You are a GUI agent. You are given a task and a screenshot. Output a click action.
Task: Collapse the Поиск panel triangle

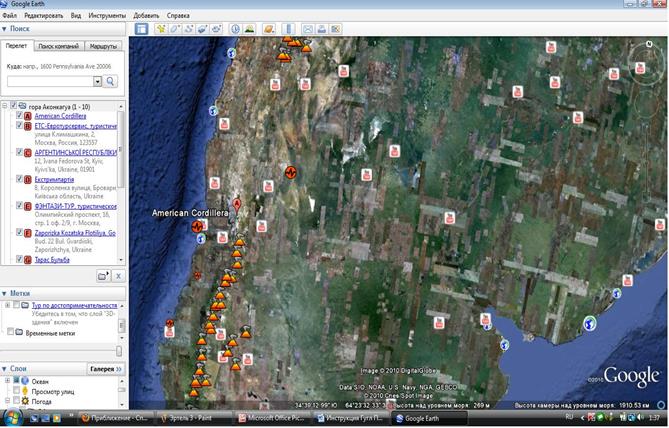point(4,29)
